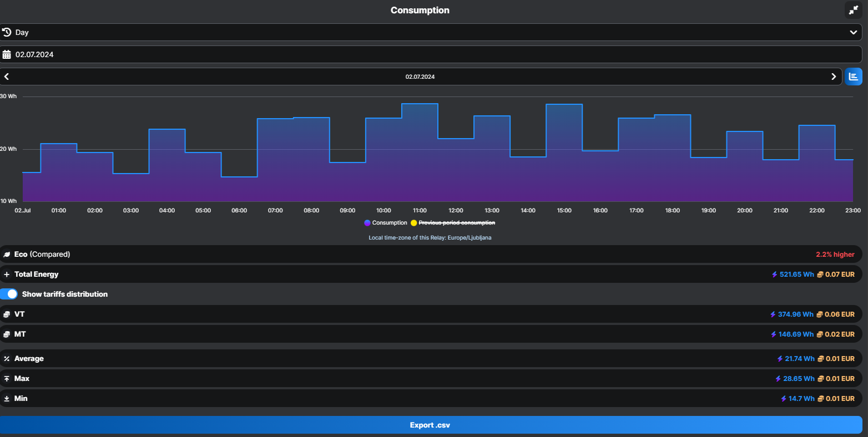Go to the next day with right arrow

(x=833, y=77)
